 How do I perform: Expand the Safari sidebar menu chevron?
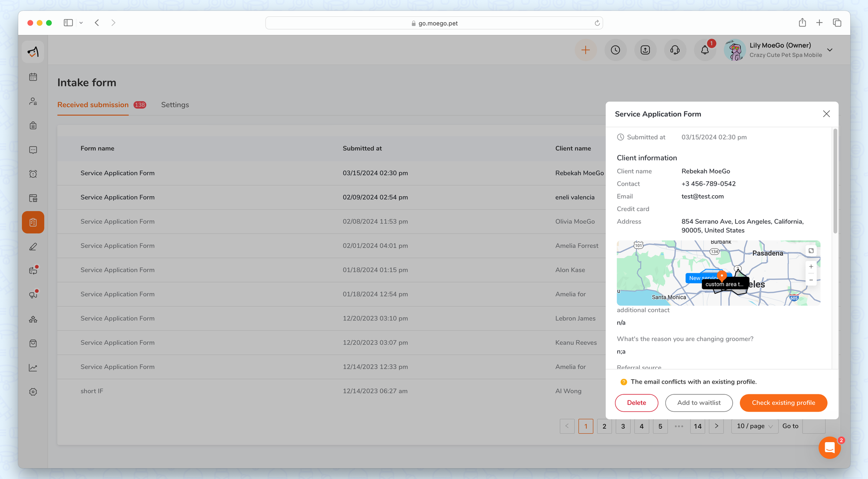pyautogui.click(x=81, y=23)
